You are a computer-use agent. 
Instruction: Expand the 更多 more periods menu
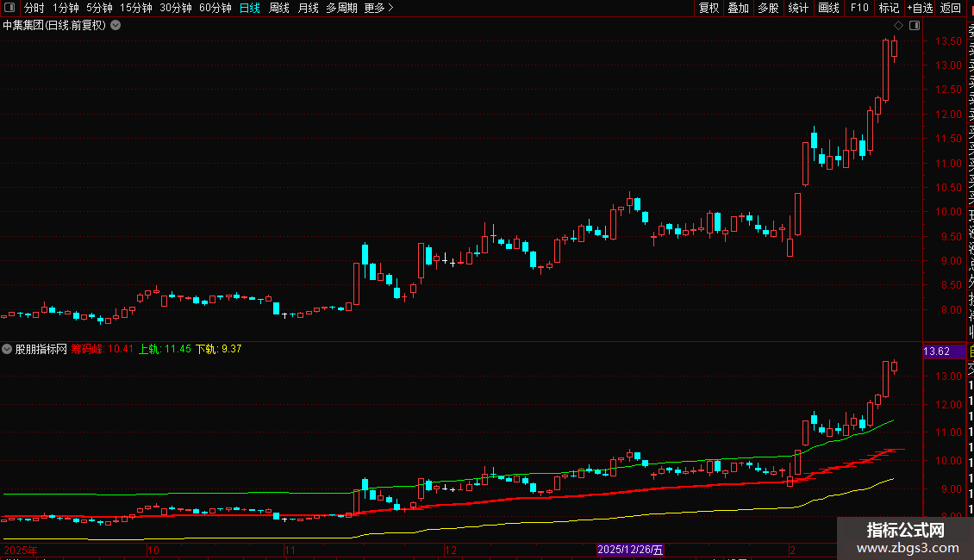tap(378, 8)
